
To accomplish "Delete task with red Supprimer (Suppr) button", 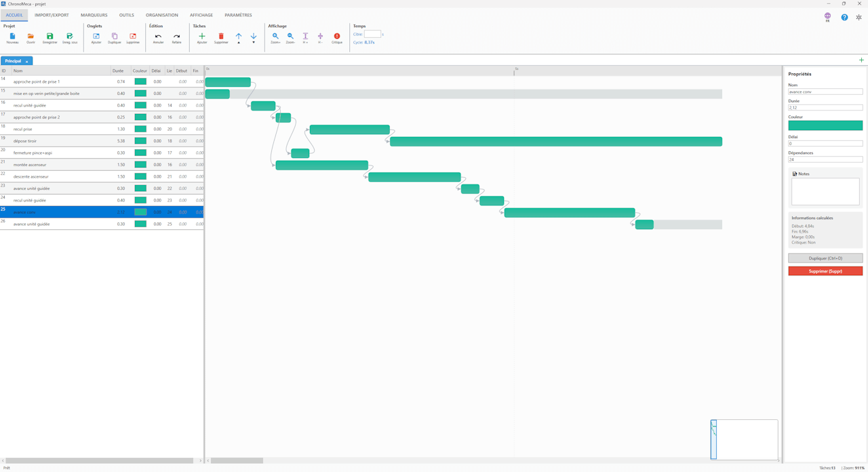I will tap(825, 271).
